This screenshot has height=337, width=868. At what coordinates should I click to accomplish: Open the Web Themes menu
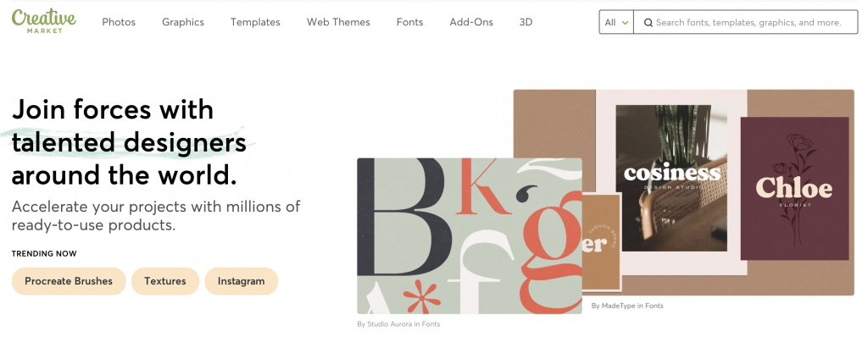click(338, 22)
